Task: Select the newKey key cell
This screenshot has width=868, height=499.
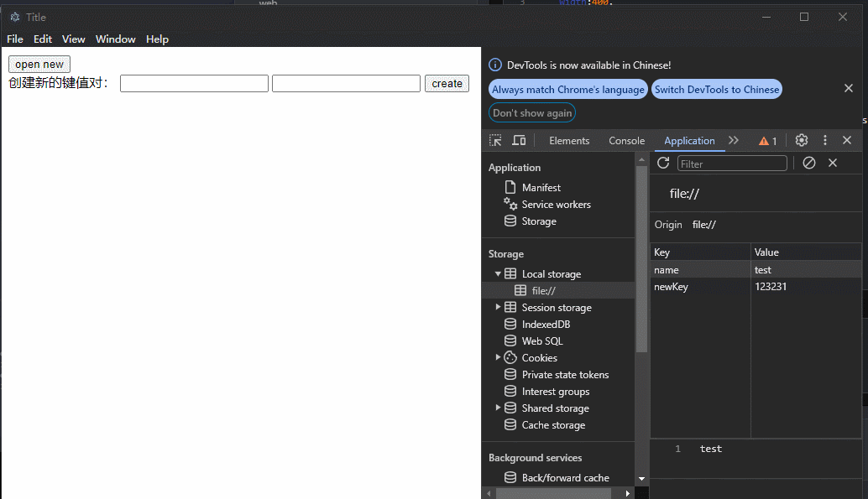Action: coord(700,287)
